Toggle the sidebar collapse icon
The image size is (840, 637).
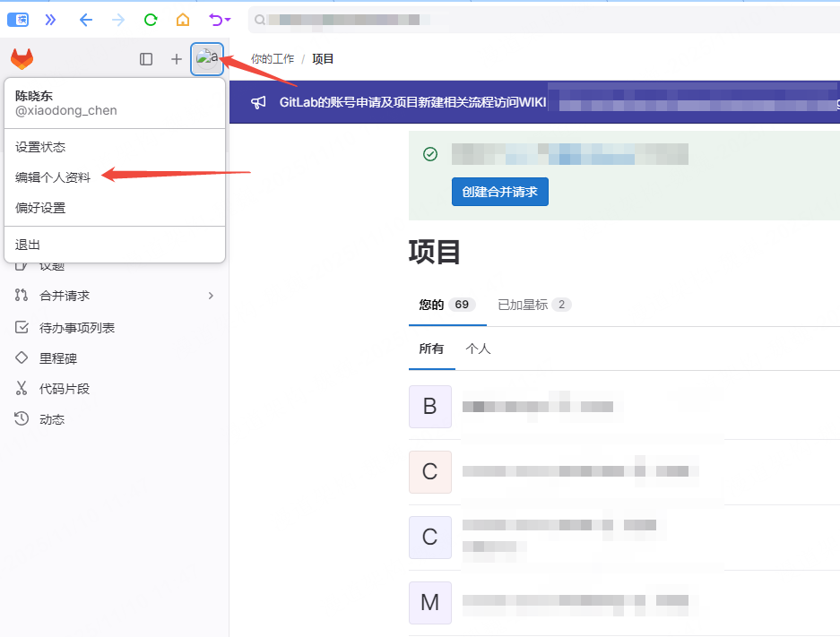point(146,59)
